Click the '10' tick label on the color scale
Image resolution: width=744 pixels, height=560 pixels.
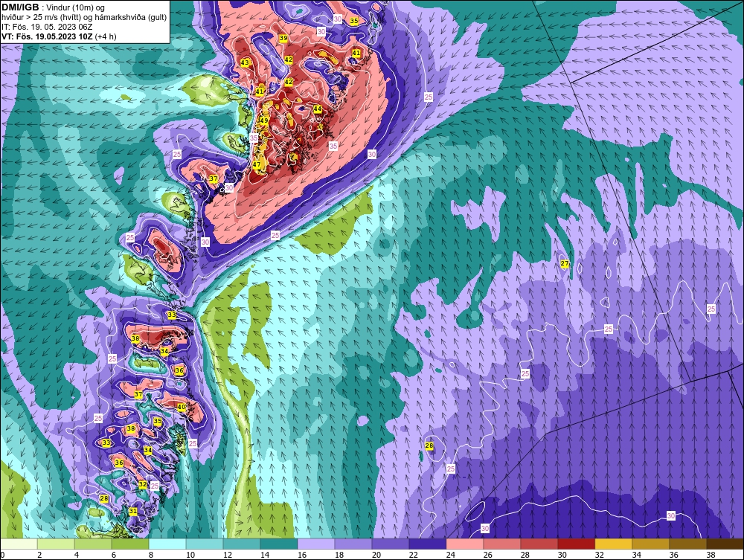[x=190, y=555]
